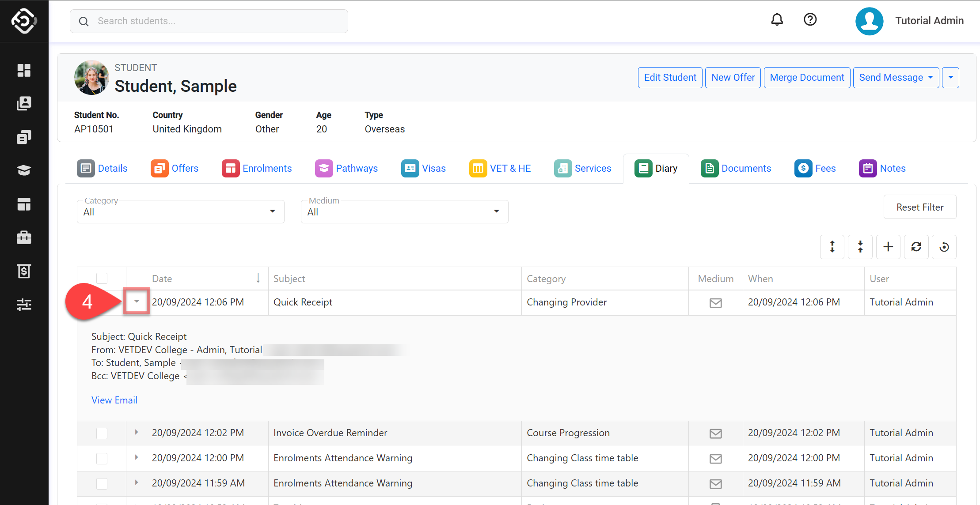The width and height of the screenshot is (980, 505).
Task: Open the Medium filter dropdown
Action: pyautogui.click(x=404, y=212)
